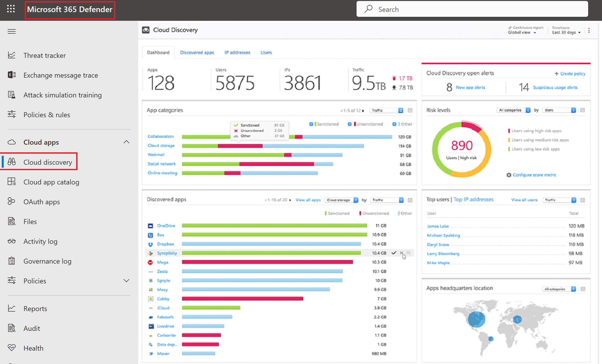Open the app launcher waffle icon
Image resolution: width=602 pixels, height=364 pixels.
tap(11, 9)
